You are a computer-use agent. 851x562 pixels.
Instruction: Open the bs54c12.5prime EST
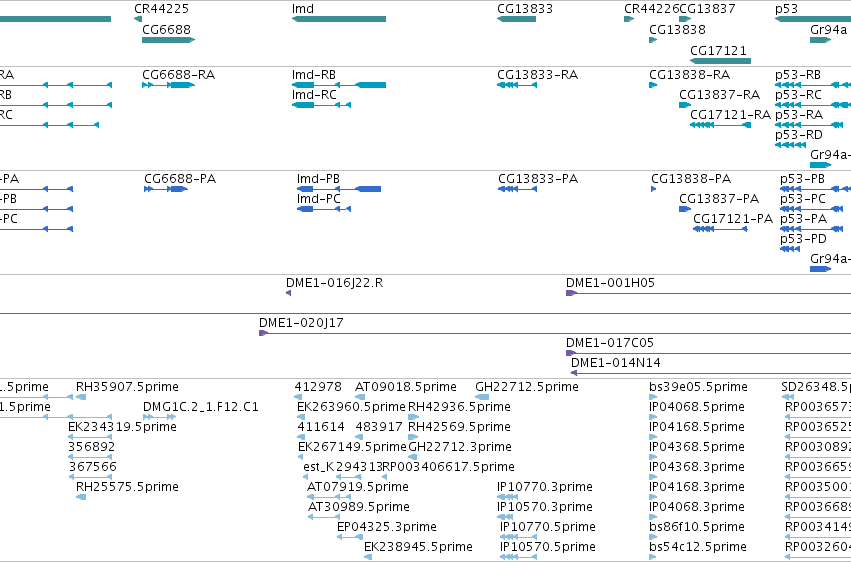653,557
